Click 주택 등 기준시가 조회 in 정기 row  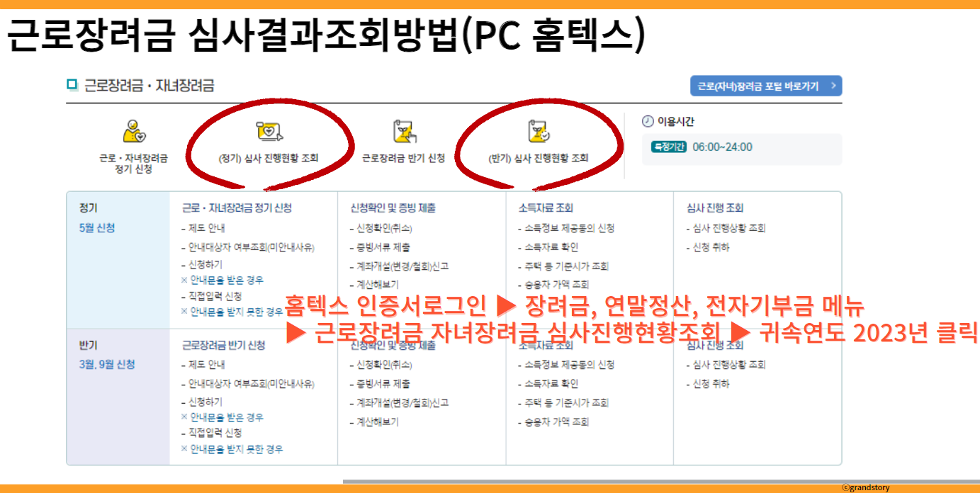point(563,266)
